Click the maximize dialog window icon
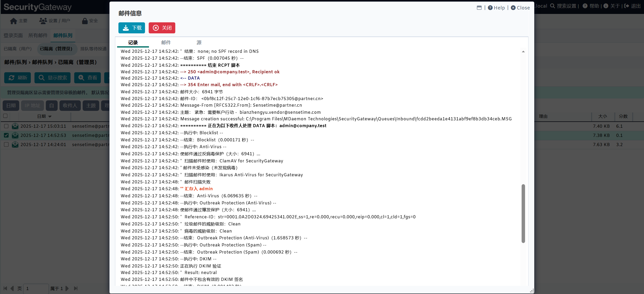 pos(479,8)
